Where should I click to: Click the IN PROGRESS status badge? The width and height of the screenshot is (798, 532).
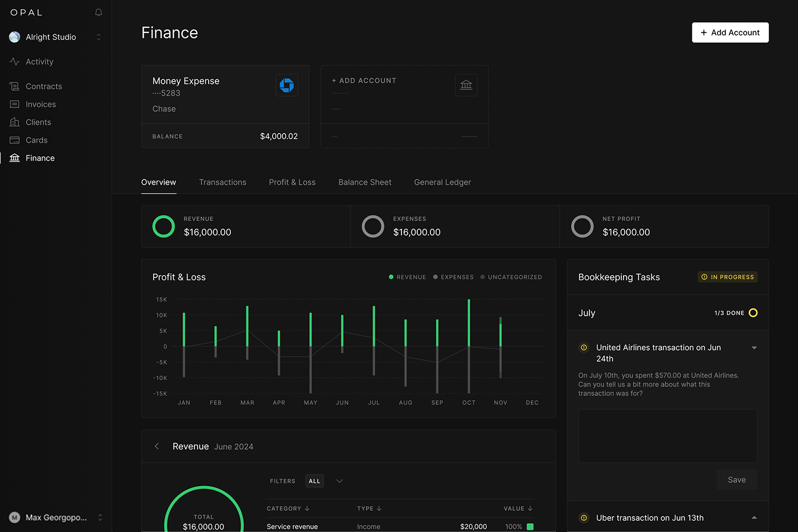pos(728,277)
